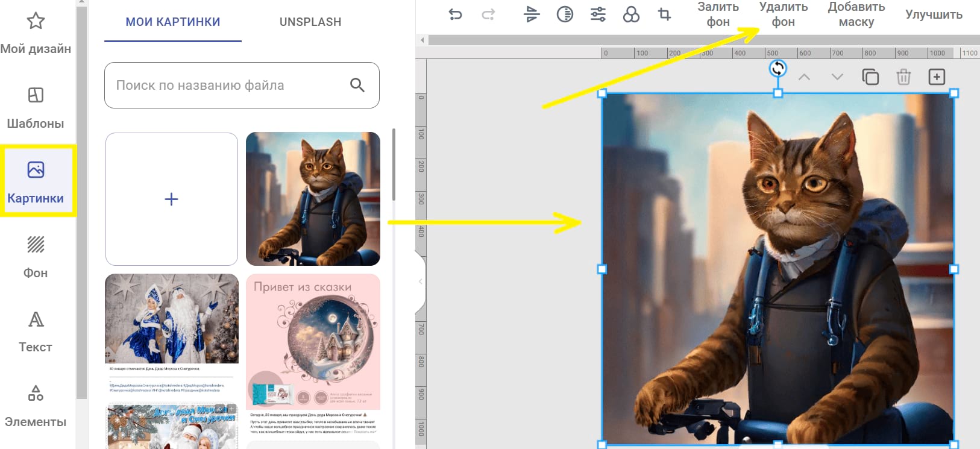Click the trash delete icon
Viewport: 980px width, 449px height.
tap(903, 77)
